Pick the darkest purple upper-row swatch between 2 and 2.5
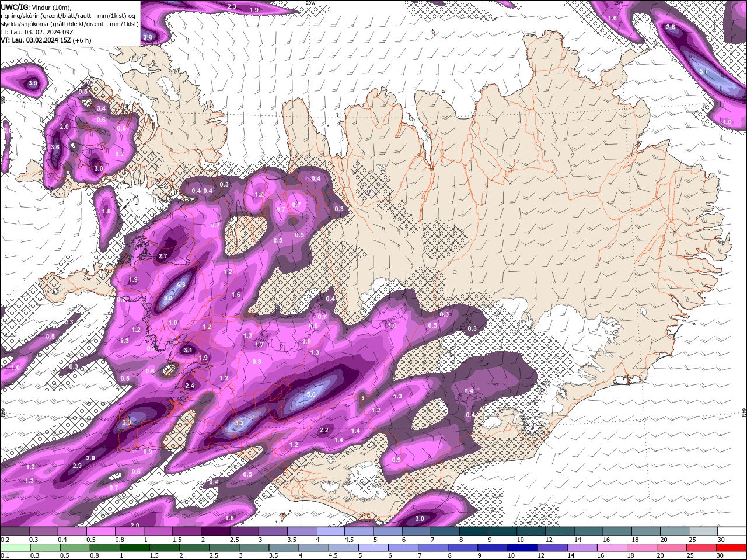Image resolution: width=747 pixels, height=560 pixels. tap(215, 531)
